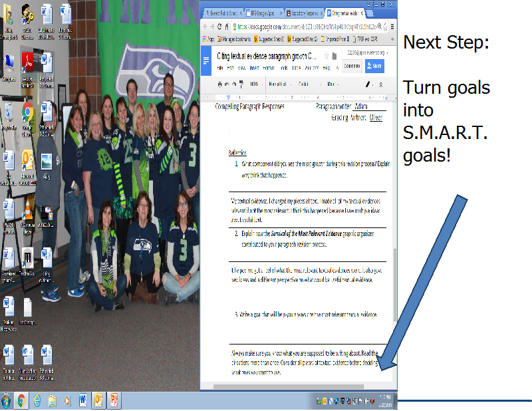Open the Calibri font dropdown
This screenshot has height=411, width=532.
310,84
